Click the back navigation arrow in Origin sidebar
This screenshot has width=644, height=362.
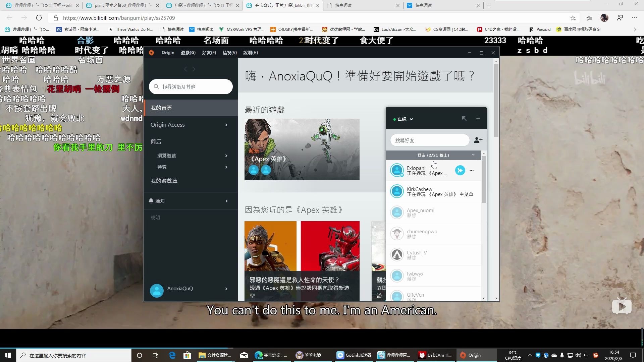point(185,69)
